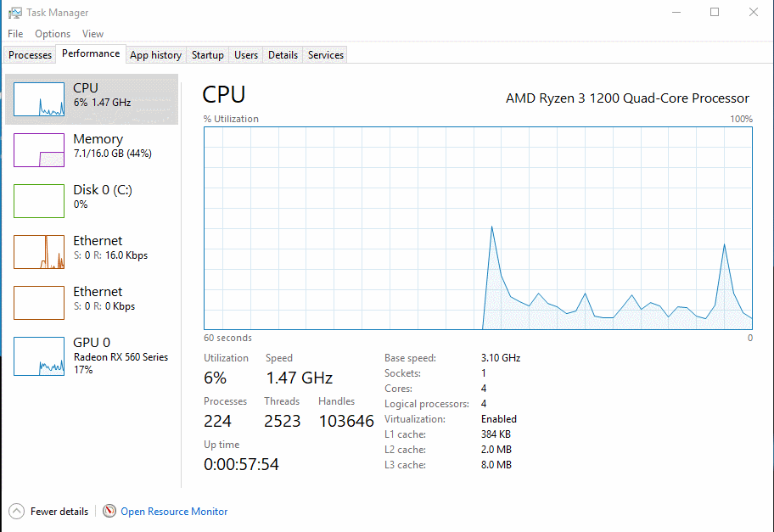The height and width of the screenshot is (532, 774).
Task: Open the Disk 0 (C:) graph thumbnail
Action: pos(39,201)
